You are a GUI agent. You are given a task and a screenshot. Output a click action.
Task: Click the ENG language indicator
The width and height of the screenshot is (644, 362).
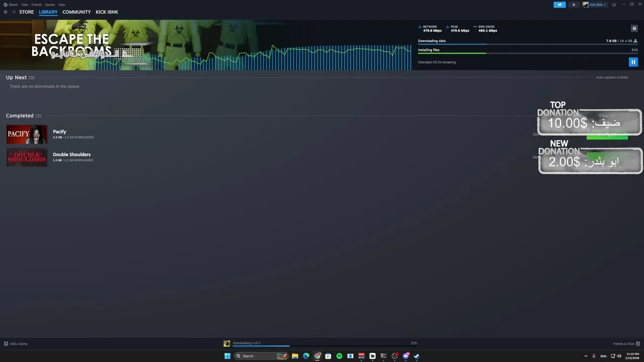pyautogui.click(x=603, y=356)
